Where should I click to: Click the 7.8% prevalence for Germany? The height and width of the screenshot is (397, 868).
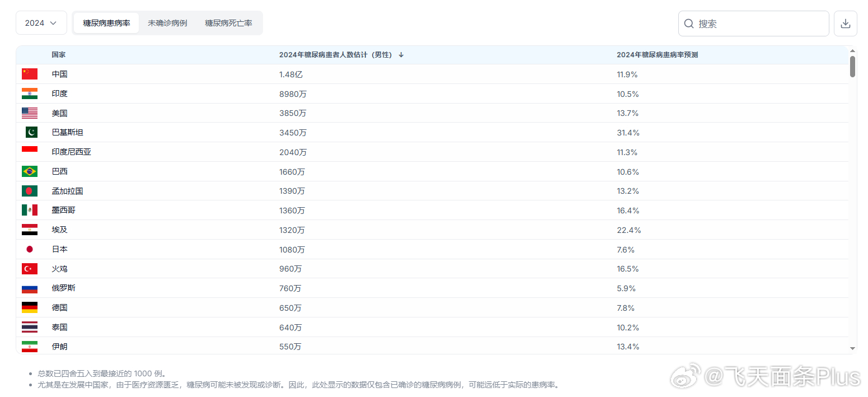626,307
